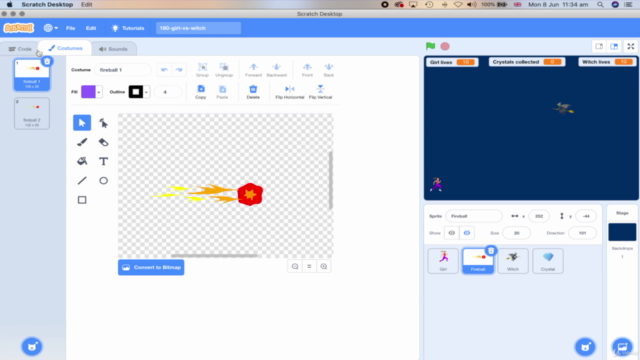The width and height of the screenshot is (640, 360).
Task: Select the Witch sprite
Action: (513, 261)
